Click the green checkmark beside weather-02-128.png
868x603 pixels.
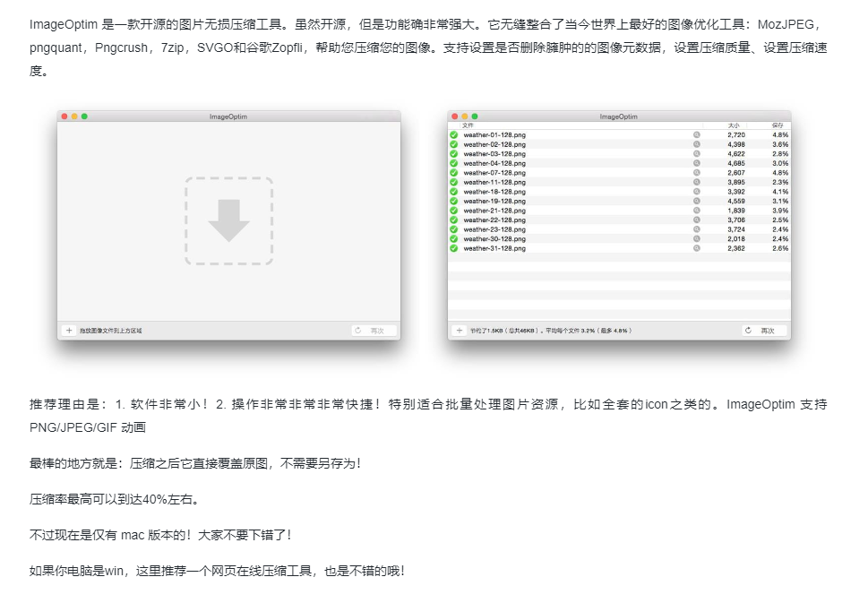tap(454, 144)
